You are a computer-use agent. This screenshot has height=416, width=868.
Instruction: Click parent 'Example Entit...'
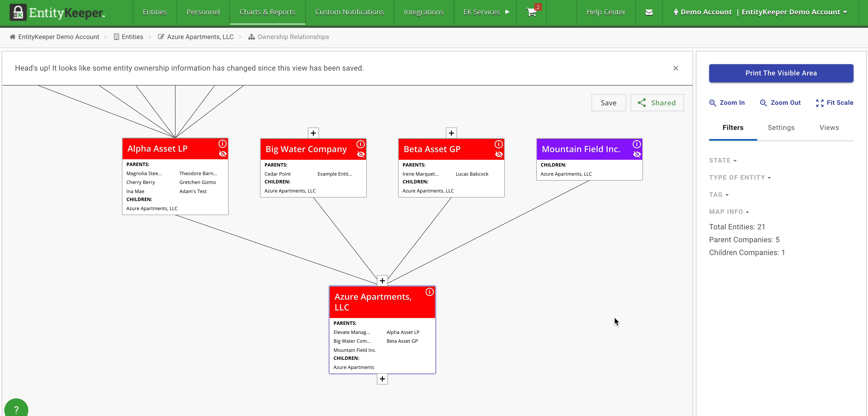point(335,174)
